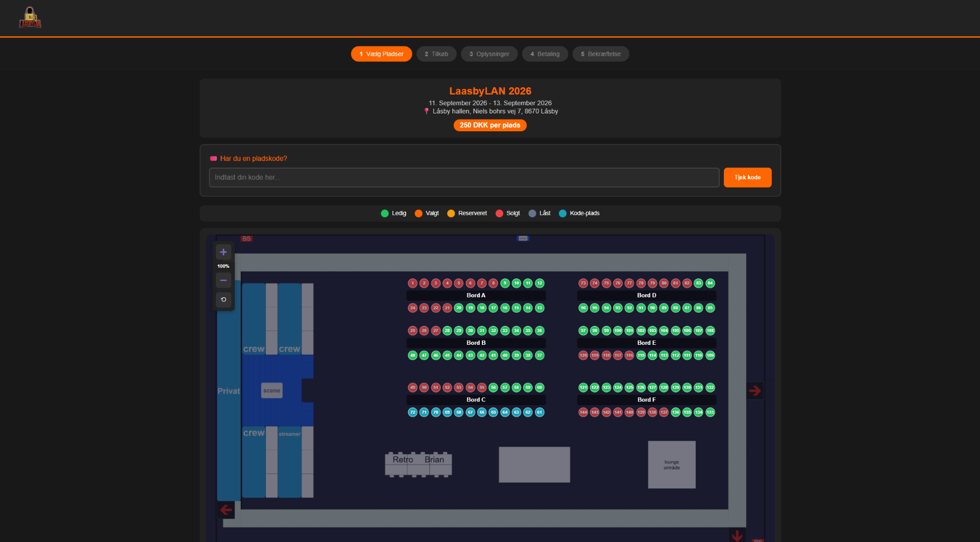Select free seat 20 at Bord A
The image size is (980, 542).
point(459,308)
